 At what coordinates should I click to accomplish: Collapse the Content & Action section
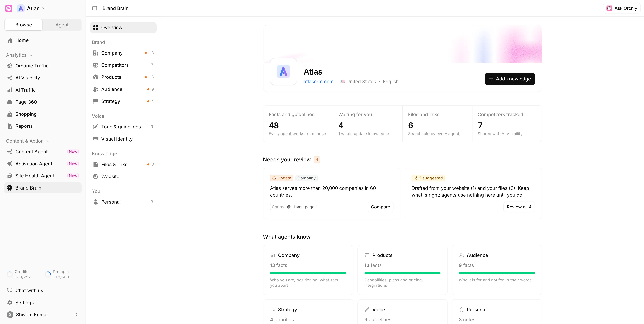pos(28,141)
